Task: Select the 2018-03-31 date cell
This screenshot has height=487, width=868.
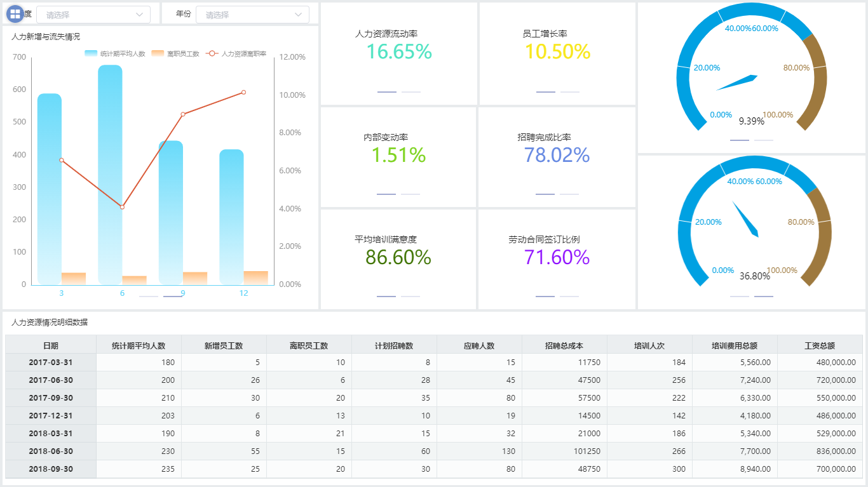Action: coord(51,434)
